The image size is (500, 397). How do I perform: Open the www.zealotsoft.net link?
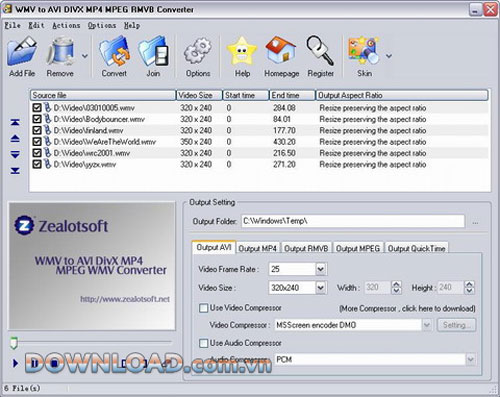click(125, 299)
